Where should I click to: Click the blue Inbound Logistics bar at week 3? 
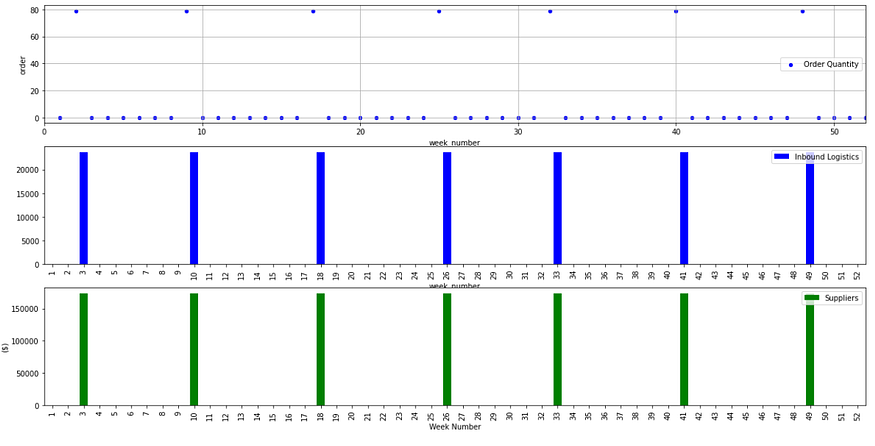click(x=84, y=208)
